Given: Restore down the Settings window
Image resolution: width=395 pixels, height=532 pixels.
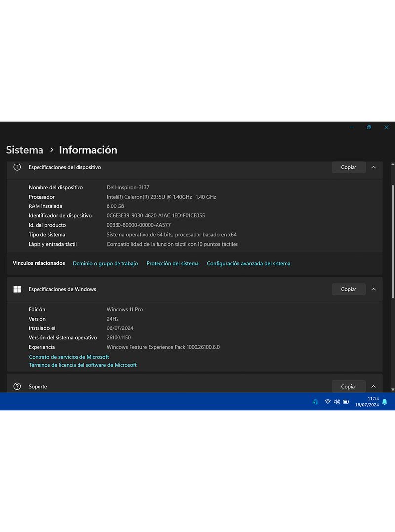Looking at the screenshot, I should (x=369, y=127).
